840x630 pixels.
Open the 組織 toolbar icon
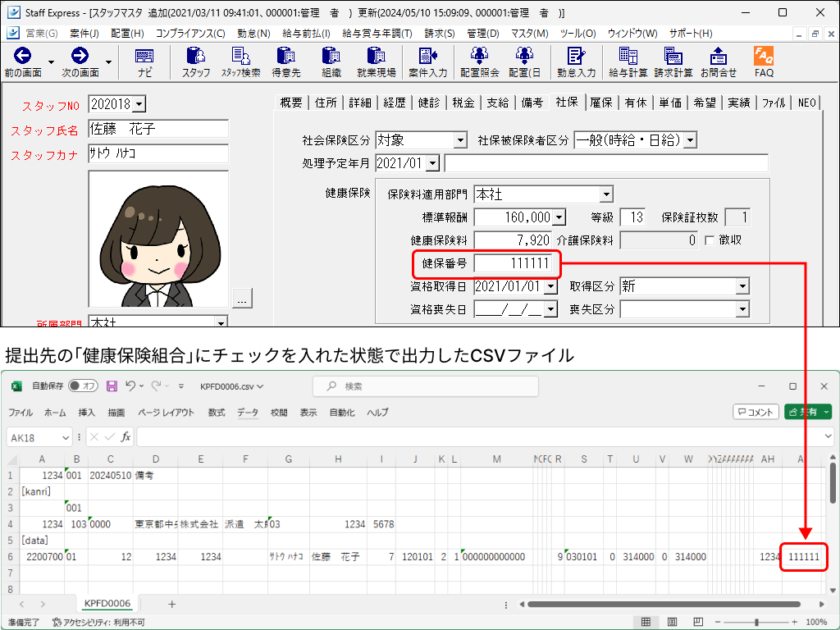(x=331, y=56)
